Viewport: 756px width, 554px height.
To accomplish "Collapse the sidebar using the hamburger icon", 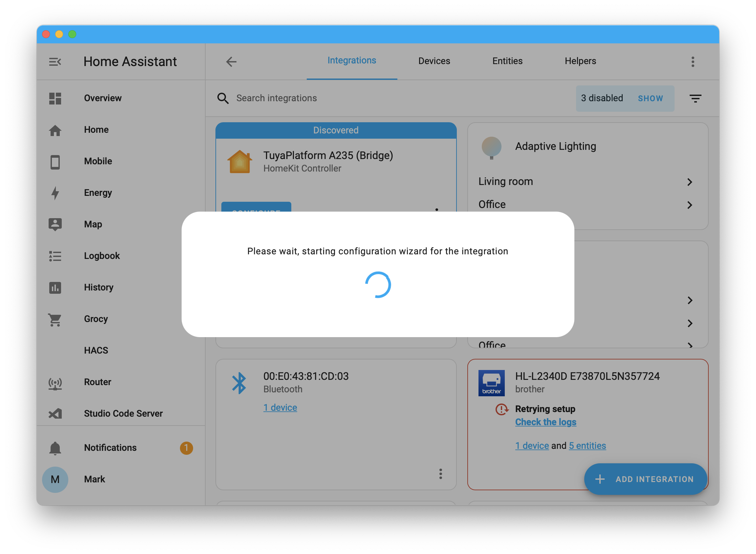I will point(55,61).
